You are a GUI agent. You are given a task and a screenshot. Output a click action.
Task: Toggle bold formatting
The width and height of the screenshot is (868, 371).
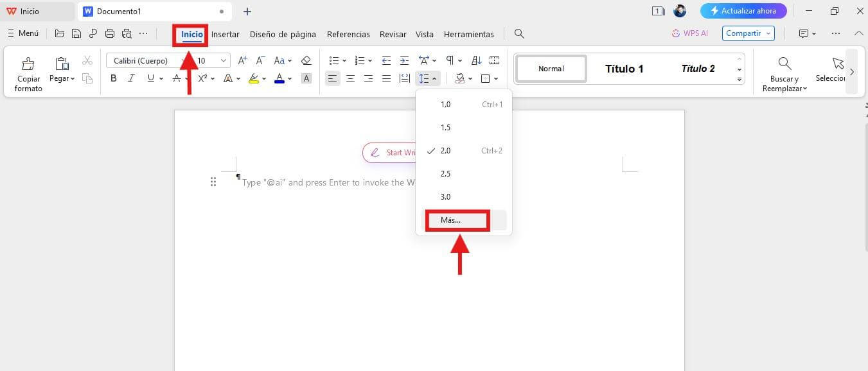coord(114,78)
